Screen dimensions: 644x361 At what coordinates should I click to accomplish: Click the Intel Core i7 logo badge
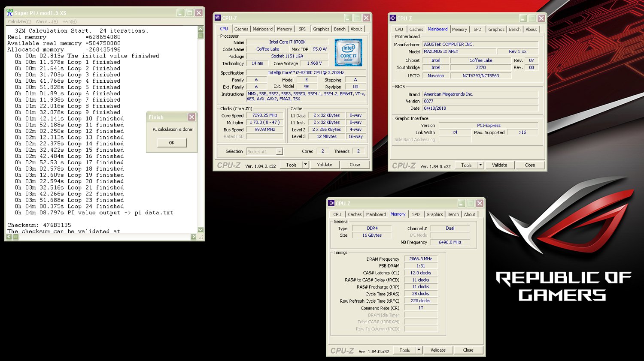click(x=349, y=52)
